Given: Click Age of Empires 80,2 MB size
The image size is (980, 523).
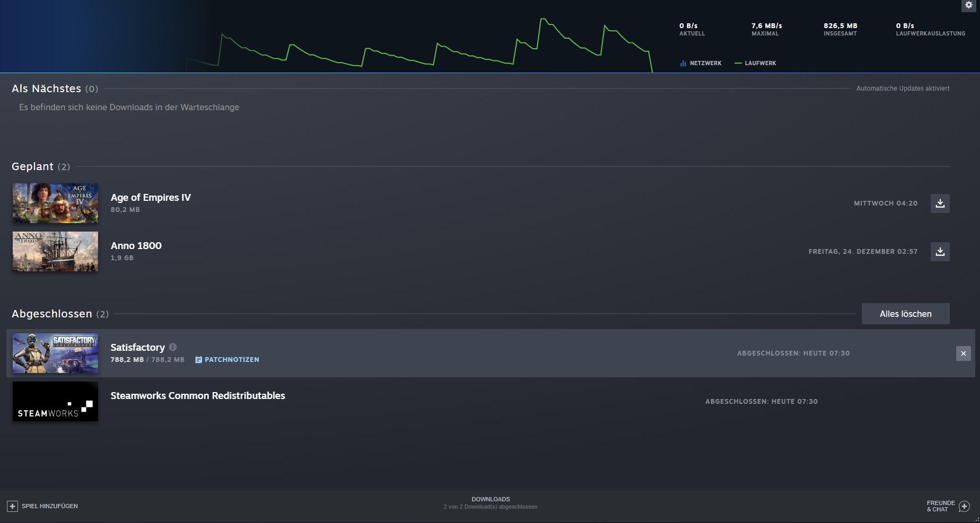Looking at the screenshot, I should pyautogui.click(x=125, y=209).
